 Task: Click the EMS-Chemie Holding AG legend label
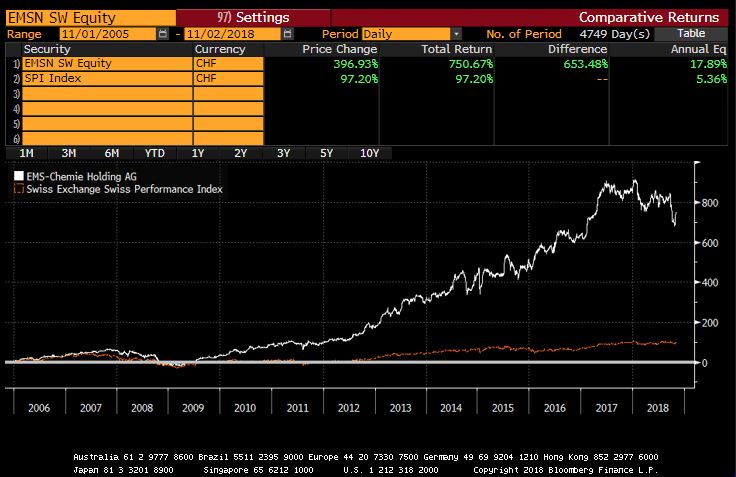coord(81,177)
